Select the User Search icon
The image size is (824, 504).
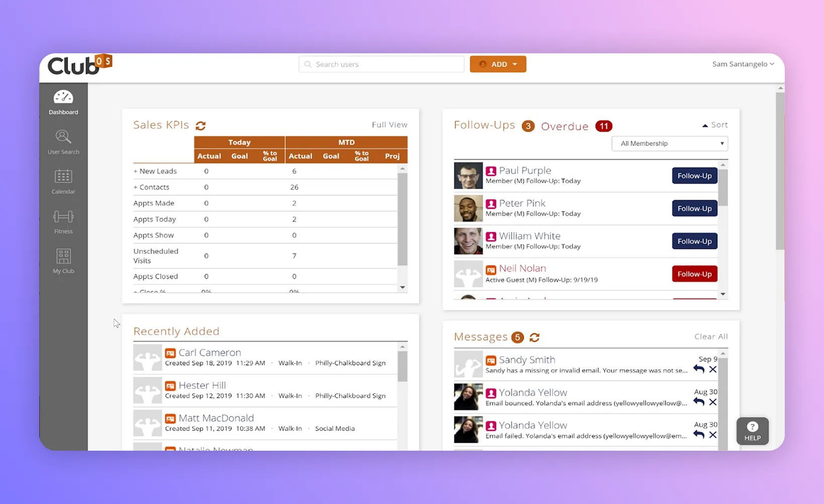tap(63, 141)
